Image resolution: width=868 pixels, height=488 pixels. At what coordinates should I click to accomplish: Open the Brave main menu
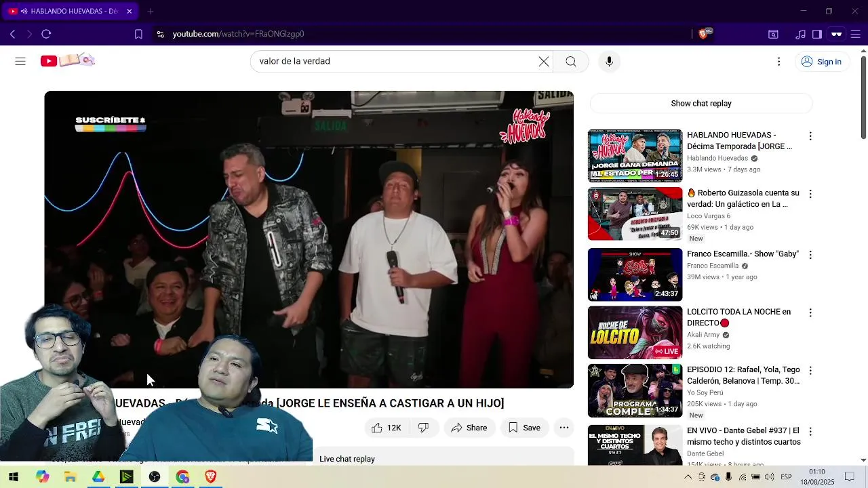855,34
